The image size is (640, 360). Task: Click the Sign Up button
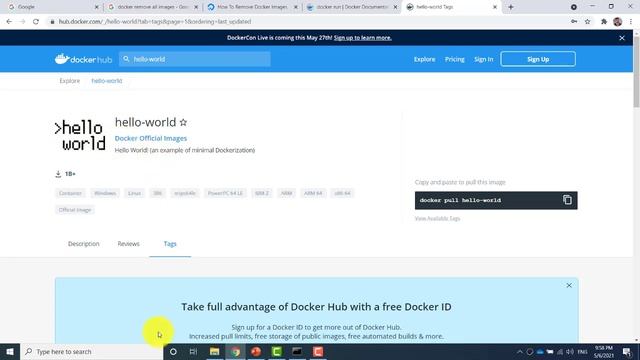coord(538,59)
